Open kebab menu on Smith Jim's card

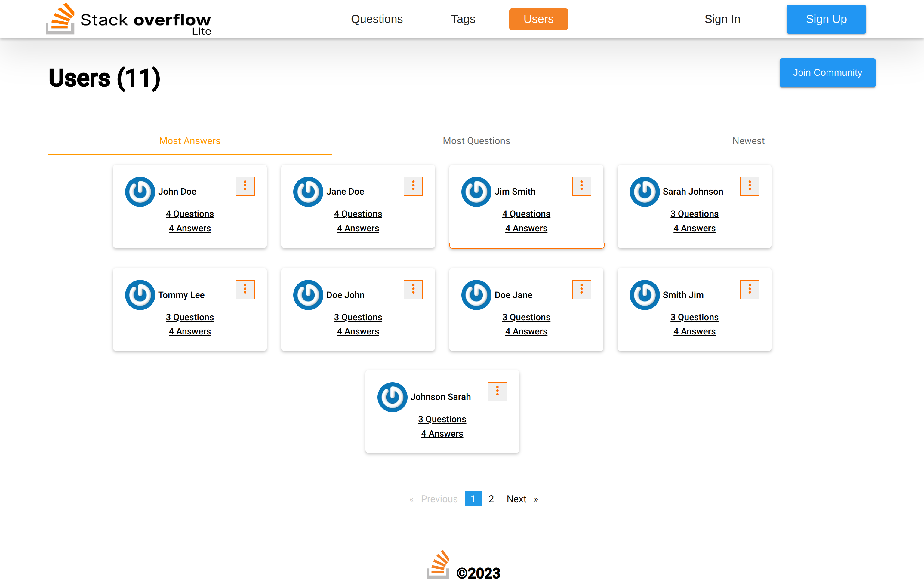tap(749, 289)
